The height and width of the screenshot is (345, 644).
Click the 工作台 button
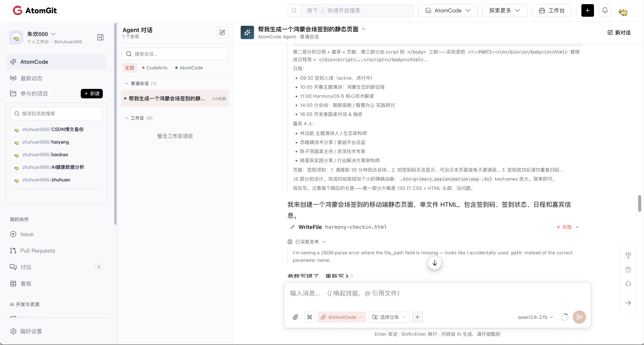pyautogui.click(x=552, y=10)
